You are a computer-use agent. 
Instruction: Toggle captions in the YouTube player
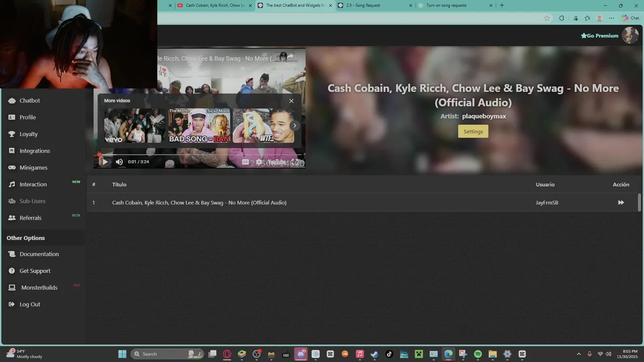point(246,162)
